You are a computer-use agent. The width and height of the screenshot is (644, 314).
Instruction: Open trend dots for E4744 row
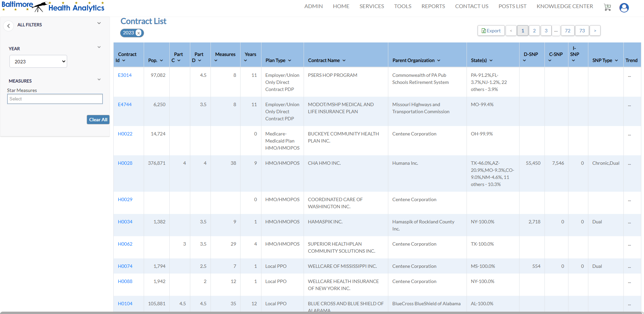pyautogui.click(x=629, y=105)
